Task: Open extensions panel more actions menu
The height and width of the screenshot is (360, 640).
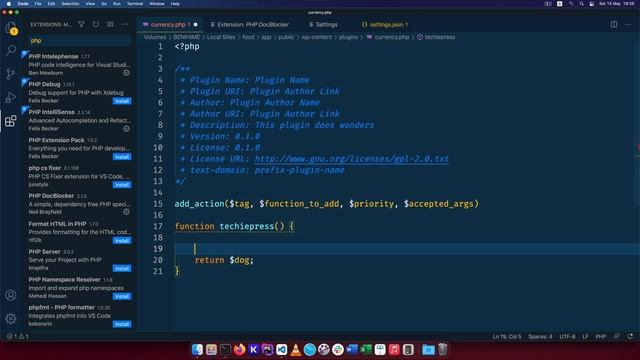Action: click(x=124, y=24)
